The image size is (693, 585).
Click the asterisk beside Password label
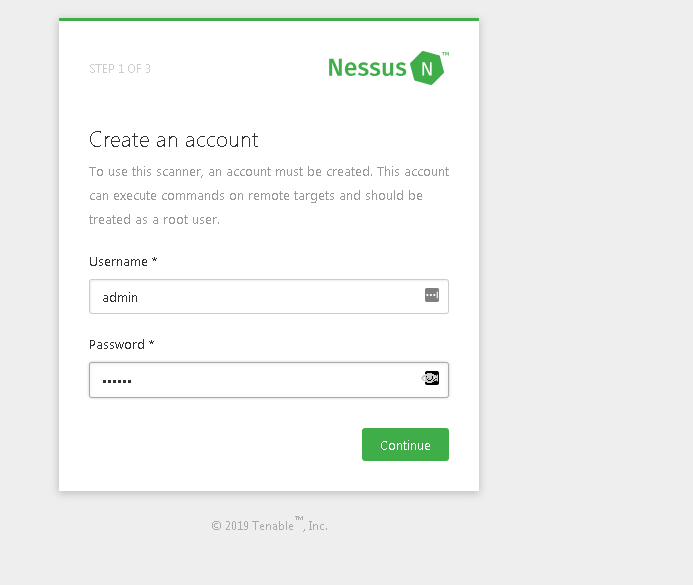152,345
